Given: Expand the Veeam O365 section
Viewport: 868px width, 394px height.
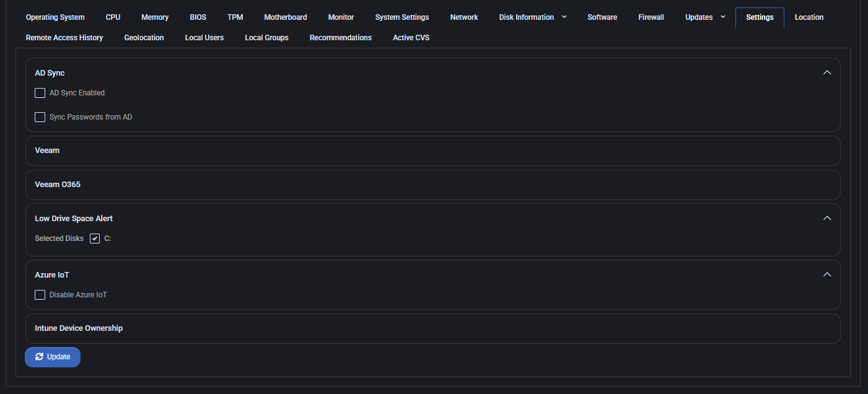Looking at the screenshot, I should coord(432,185).
